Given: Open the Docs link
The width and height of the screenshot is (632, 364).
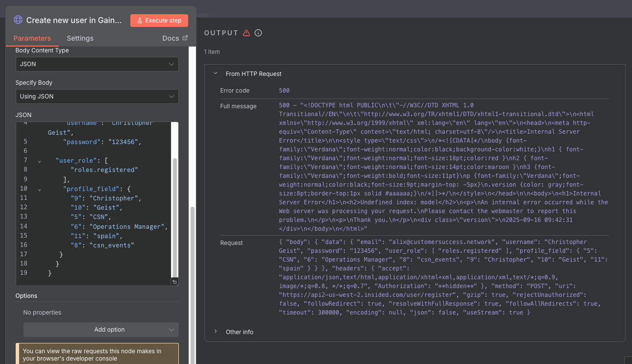Looking at the screenshot, I should click(170, 38).
